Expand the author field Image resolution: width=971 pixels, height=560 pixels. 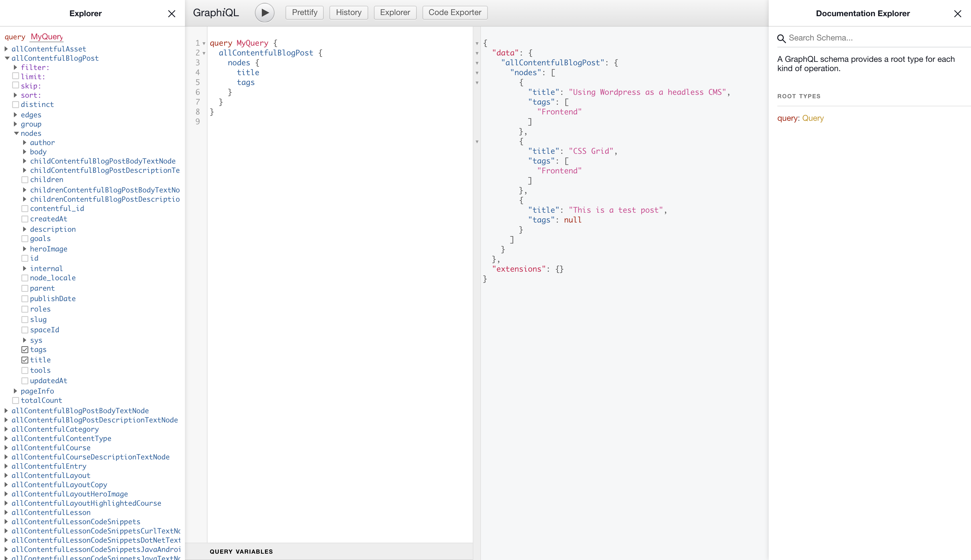[25, 142]
